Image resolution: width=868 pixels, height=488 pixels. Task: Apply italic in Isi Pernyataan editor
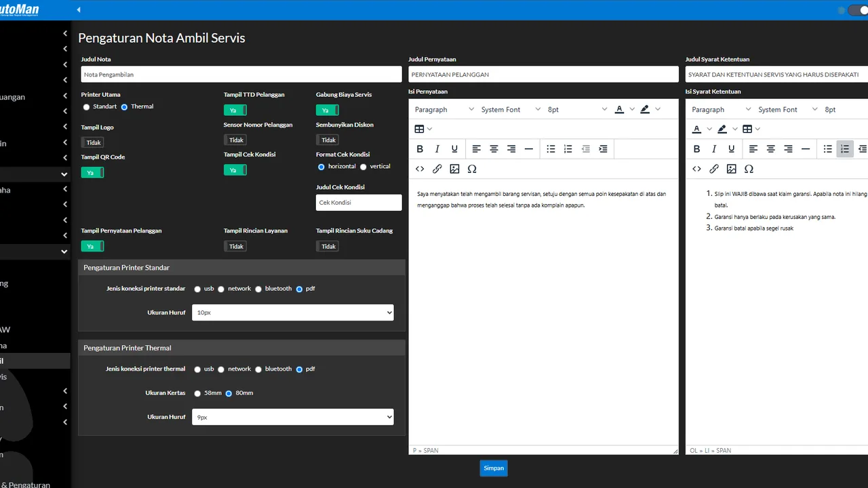click(437, 149)
